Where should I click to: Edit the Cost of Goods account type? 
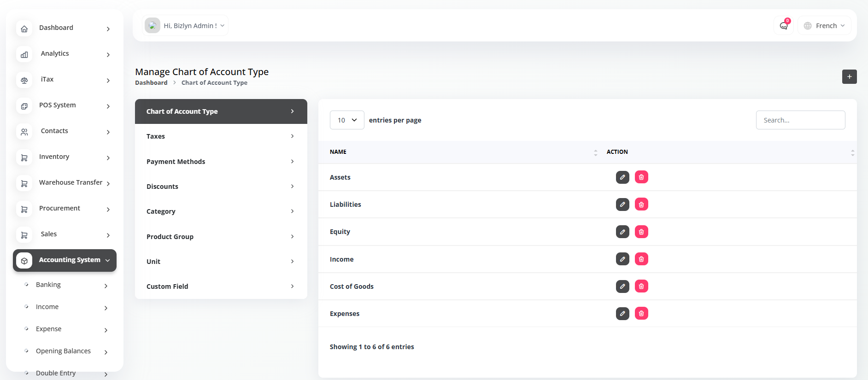coord(622,286)
